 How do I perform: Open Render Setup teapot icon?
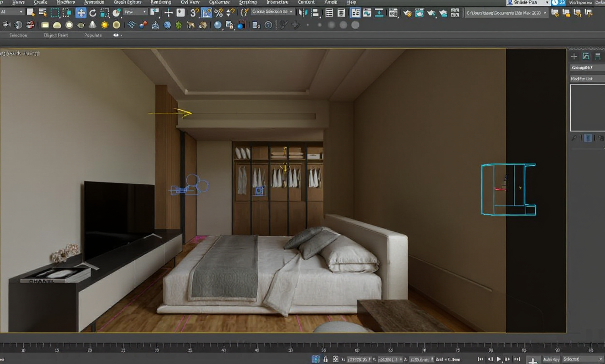point(407,13)
